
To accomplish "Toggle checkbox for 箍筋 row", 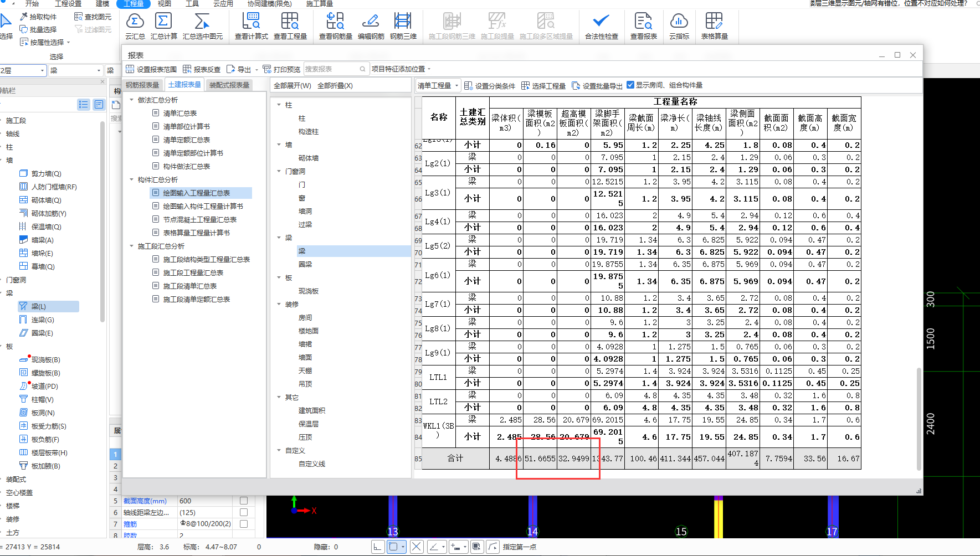I will coord(243,524).
